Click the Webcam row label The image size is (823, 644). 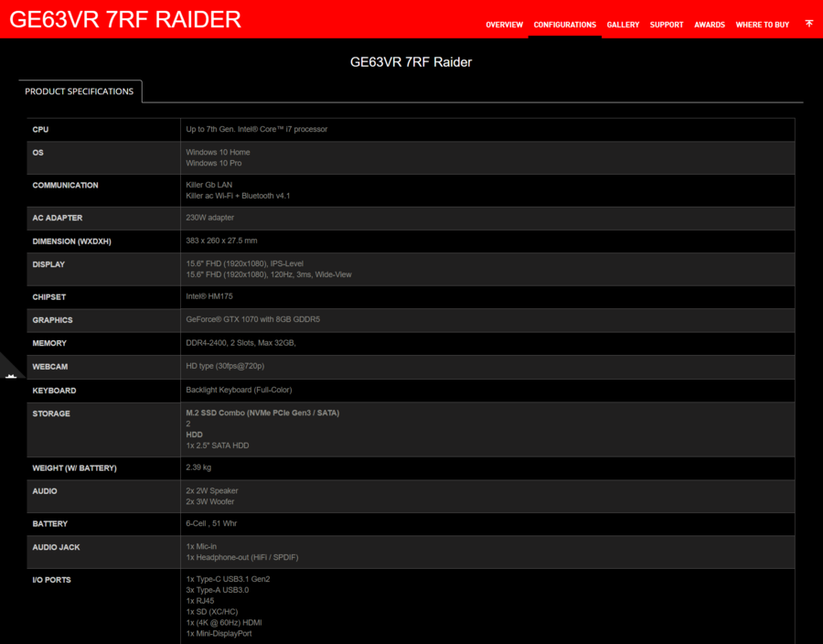(x=50, y=367)
